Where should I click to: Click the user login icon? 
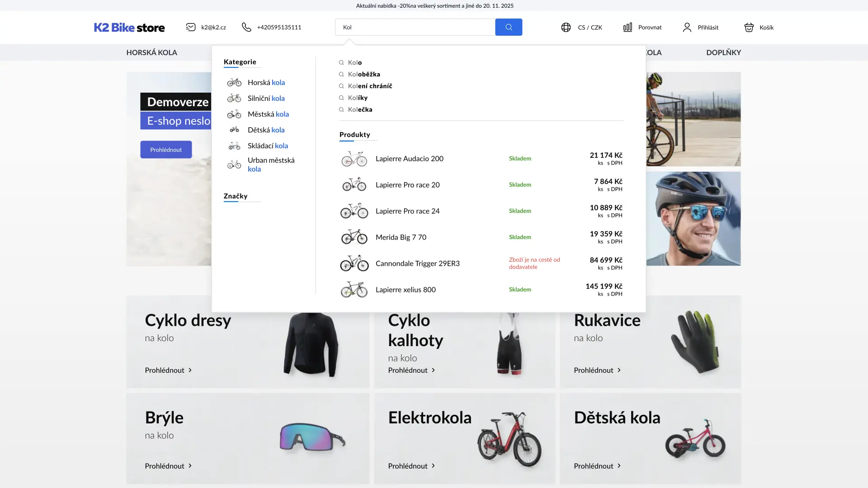(x=687, y=27)
